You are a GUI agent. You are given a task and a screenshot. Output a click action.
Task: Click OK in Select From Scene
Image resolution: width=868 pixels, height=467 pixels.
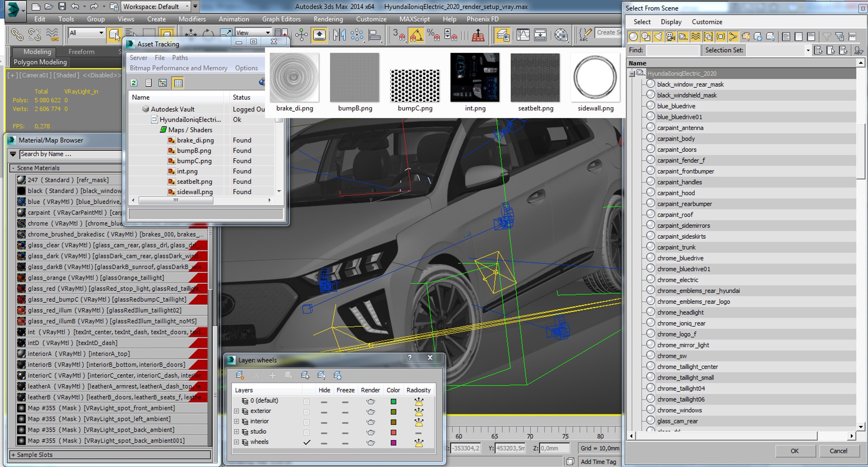tap(795, 451)
